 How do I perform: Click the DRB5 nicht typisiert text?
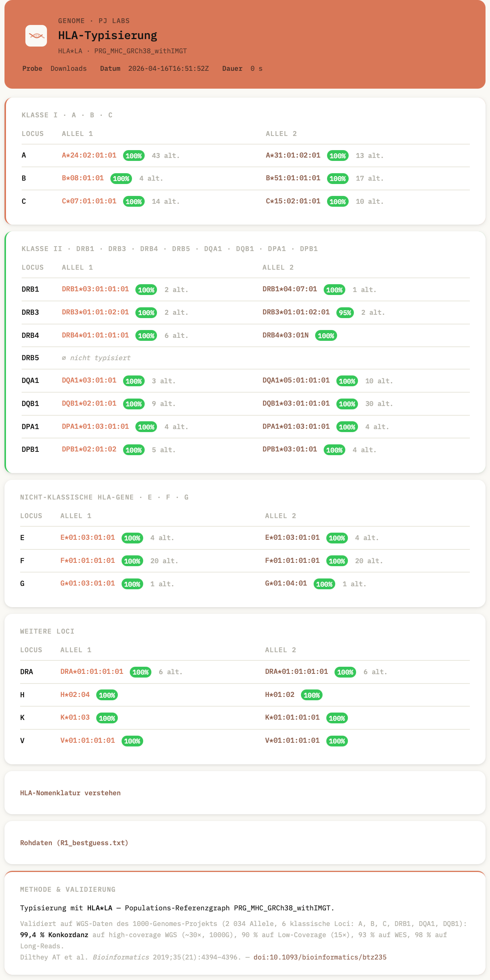[96, 358]
